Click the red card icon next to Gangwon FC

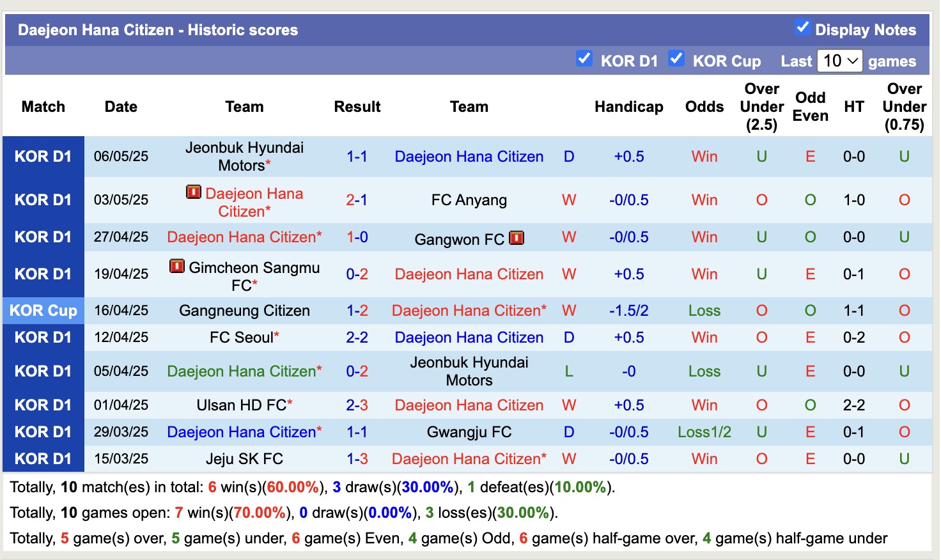pos(515,237)
